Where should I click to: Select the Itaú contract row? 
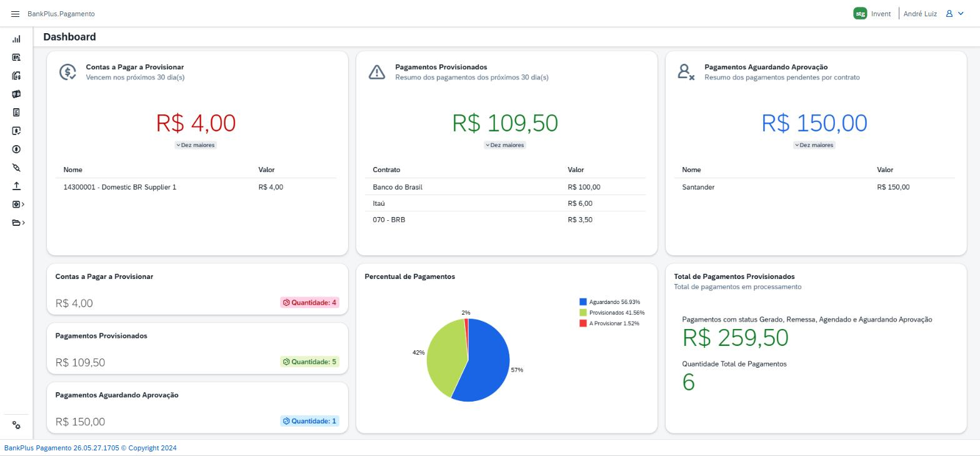point(505,203)
